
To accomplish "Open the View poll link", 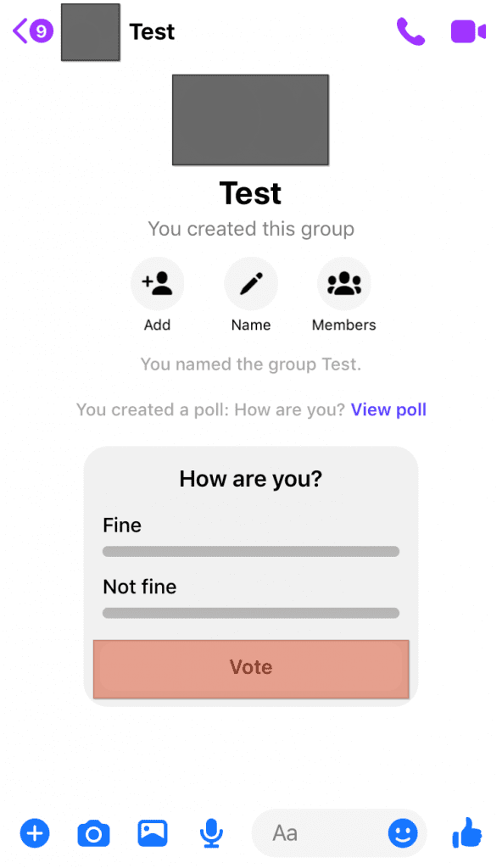I will 388,409.
